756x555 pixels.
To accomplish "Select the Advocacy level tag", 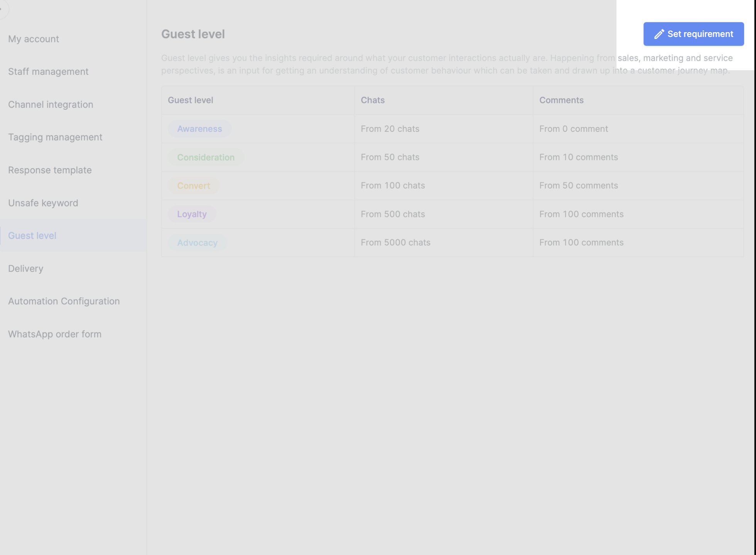I will [x=197, y=243].
